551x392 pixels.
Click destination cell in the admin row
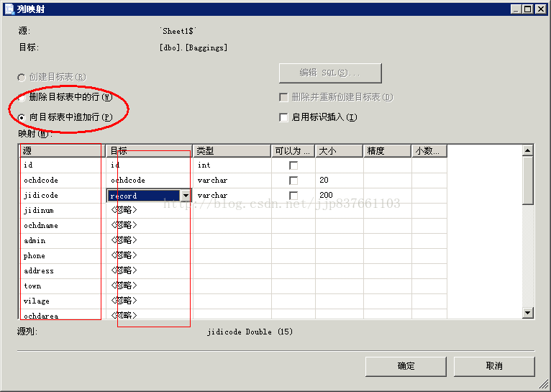pos(150,241)
